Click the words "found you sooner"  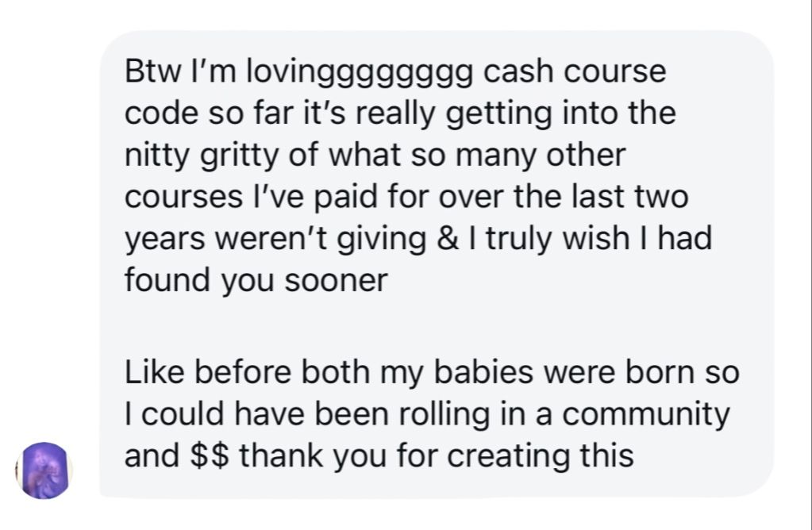tap(256, 281)
